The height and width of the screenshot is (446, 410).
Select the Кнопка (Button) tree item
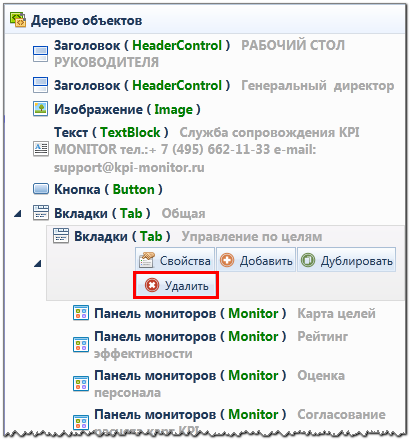(x=98, y=189)
